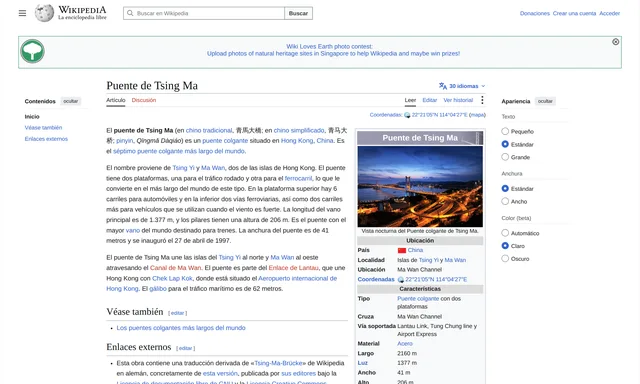Edit the Véase también section
This screenshot has width=640, height=384.
(178, 313)
